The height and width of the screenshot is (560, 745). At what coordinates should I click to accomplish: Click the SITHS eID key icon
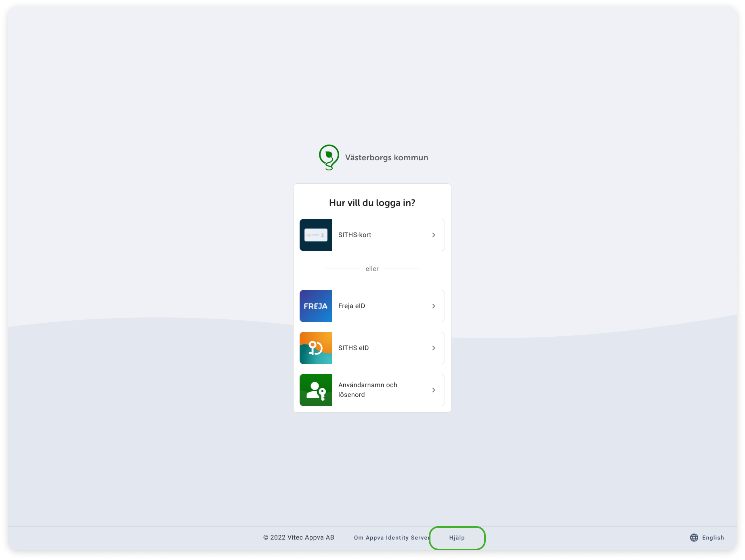[316, 348]
